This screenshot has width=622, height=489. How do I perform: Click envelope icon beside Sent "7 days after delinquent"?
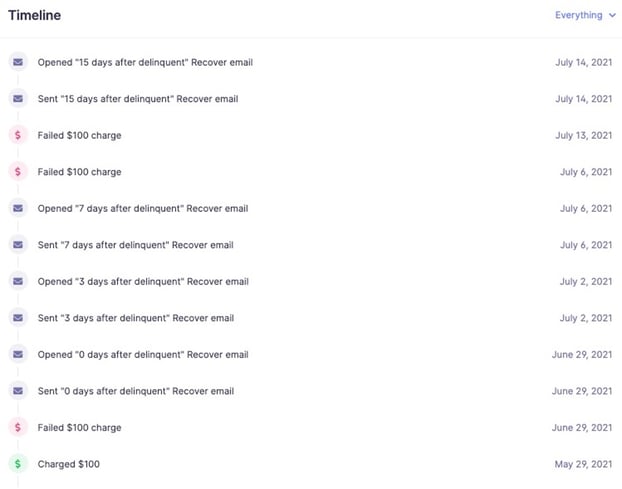tap(18, 244)
